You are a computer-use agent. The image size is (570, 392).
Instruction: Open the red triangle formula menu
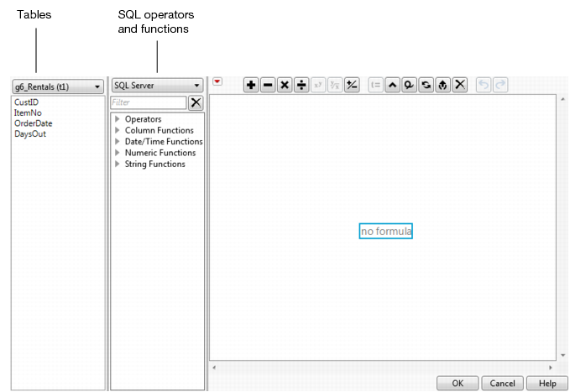[217, 81]
